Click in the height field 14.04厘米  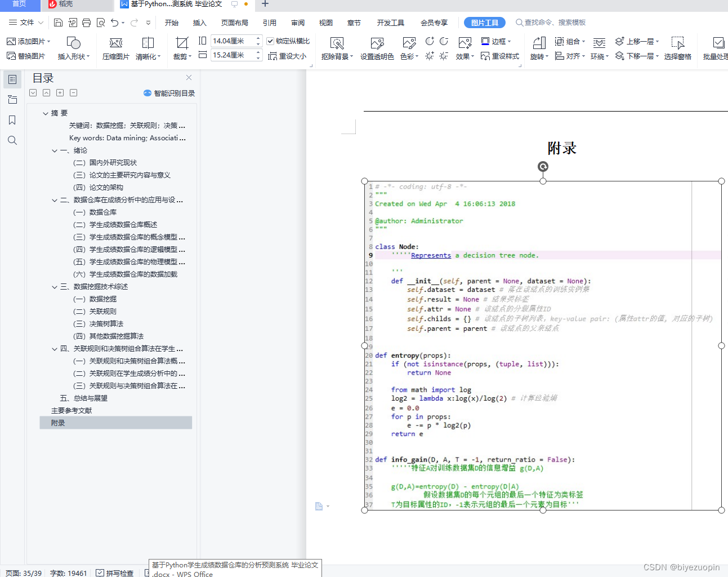click(x=233, y=41)
